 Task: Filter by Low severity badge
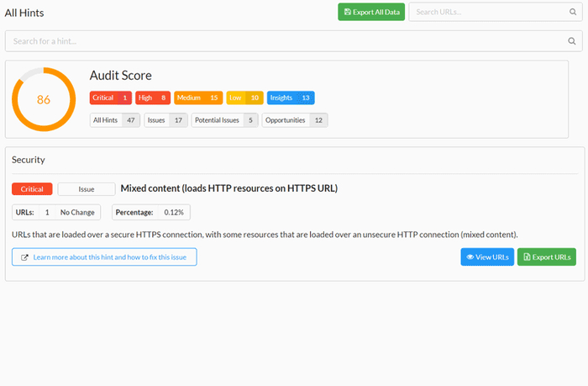(x=245, y=98)
